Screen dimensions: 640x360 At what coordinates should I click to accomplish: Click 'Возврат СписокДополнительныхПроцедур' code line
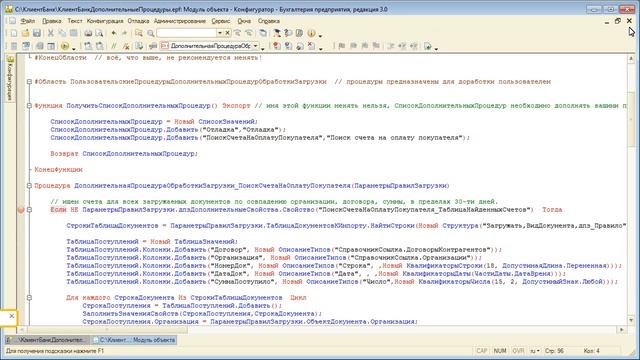coord(124,154)
